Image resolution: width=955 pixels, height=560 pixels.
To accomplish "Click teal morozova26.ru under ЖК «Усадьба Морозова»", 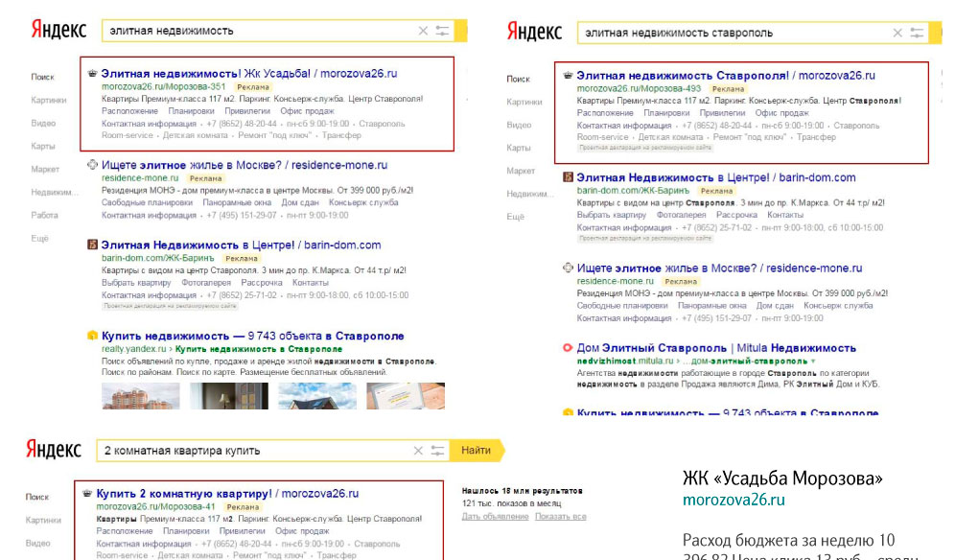I will point(734,500).
